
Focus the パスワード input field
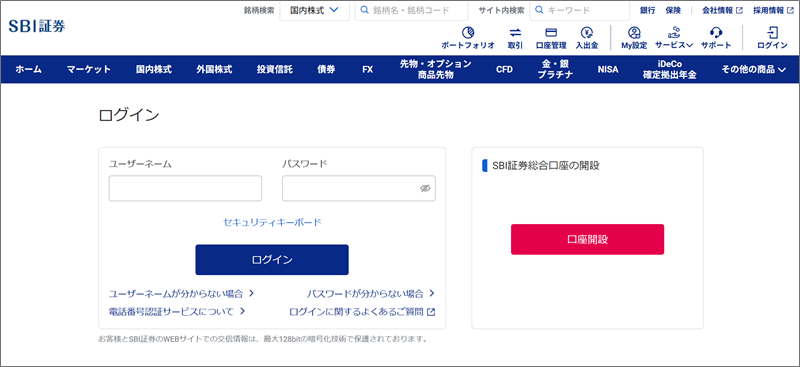pyautogui.click(x=359, y=188)
